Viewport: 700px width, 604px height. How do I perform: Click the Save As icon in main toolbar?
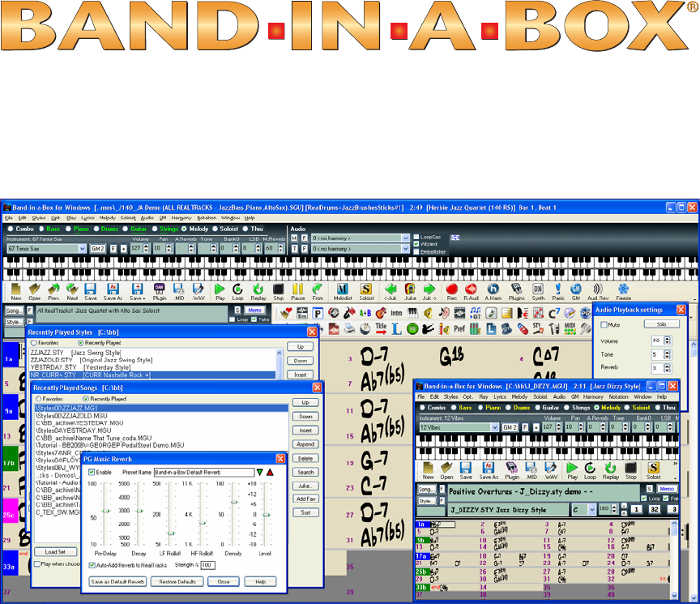113,291
